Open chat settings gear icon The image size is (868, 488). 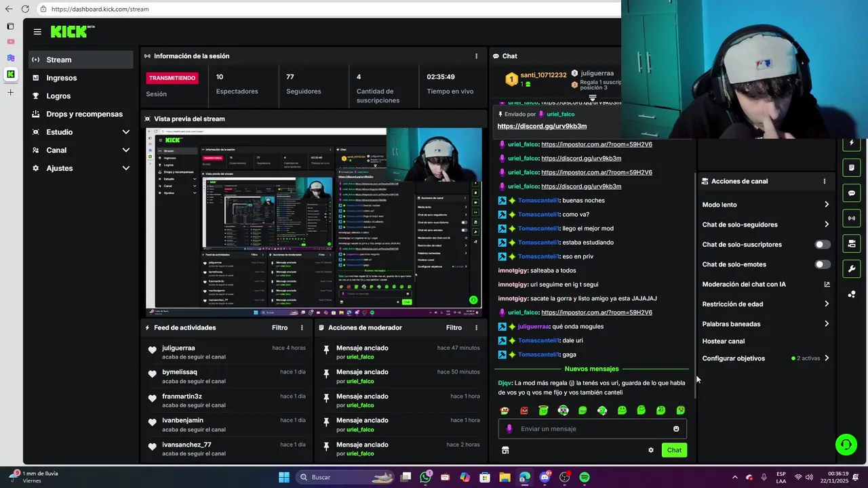[x=651, y=450]
